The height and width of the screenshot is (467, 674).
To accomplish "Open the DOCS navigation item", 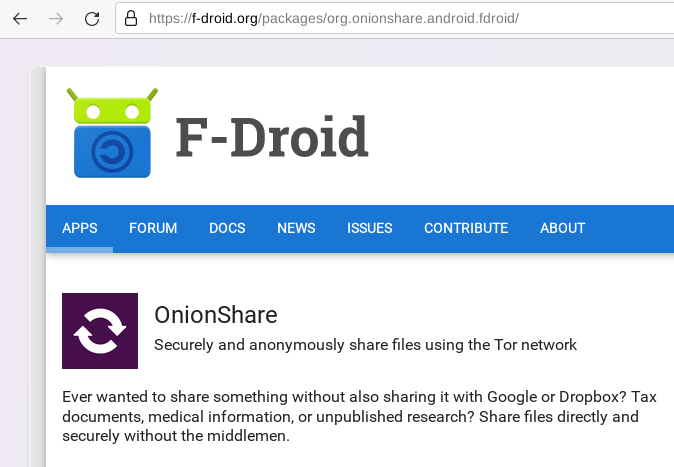I will (227, 228).
